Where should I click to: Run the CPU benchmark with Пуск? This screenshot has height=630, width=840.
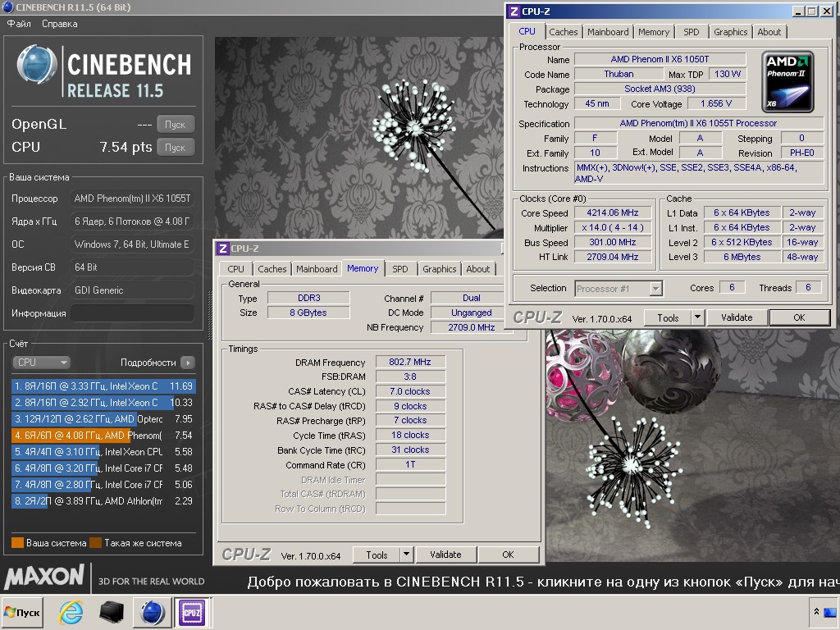(176, 148)
